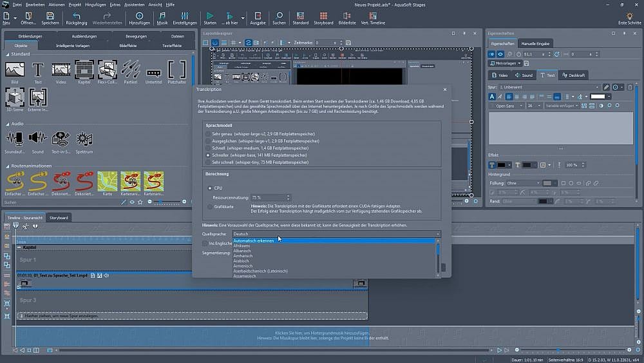Open the Füllung background fill dropdown
Screen dimensions: 644x363
[x=524, y=183]
